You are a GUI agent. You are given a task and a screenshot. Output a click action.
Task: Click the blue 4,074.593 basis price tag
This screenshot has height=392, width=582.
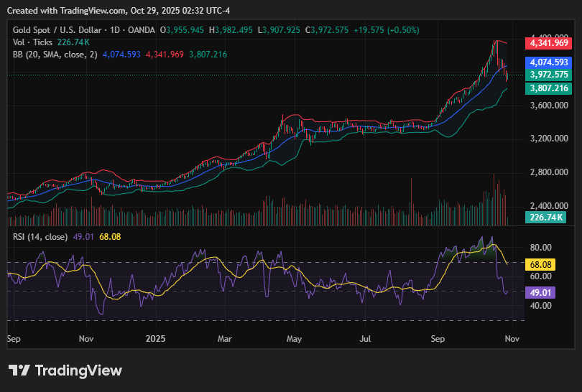(549, 62)
